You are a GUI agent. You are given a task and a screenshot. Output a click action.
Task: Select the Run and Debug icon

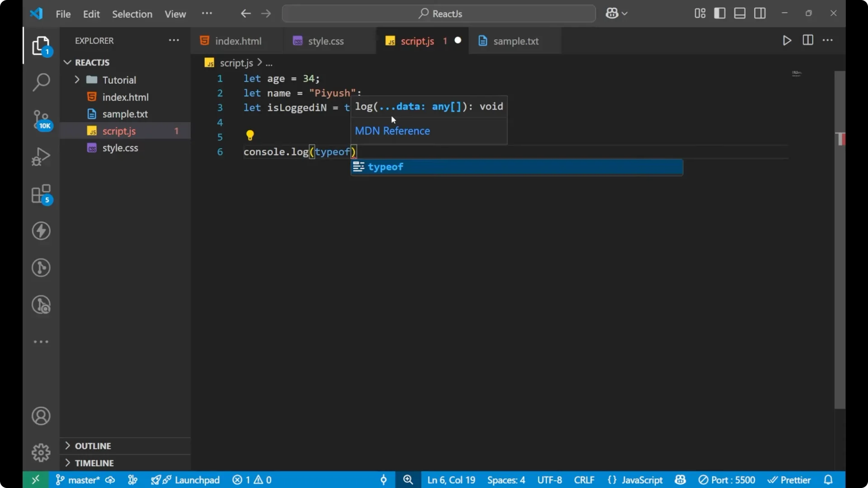tap(41, 156)
